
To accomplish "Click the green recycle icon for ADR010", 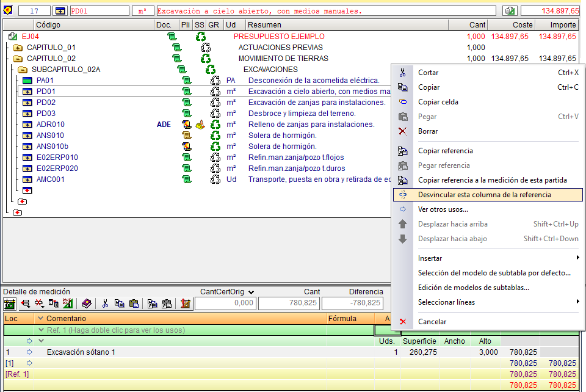I will pyautogui.click(x=215, y=125).
